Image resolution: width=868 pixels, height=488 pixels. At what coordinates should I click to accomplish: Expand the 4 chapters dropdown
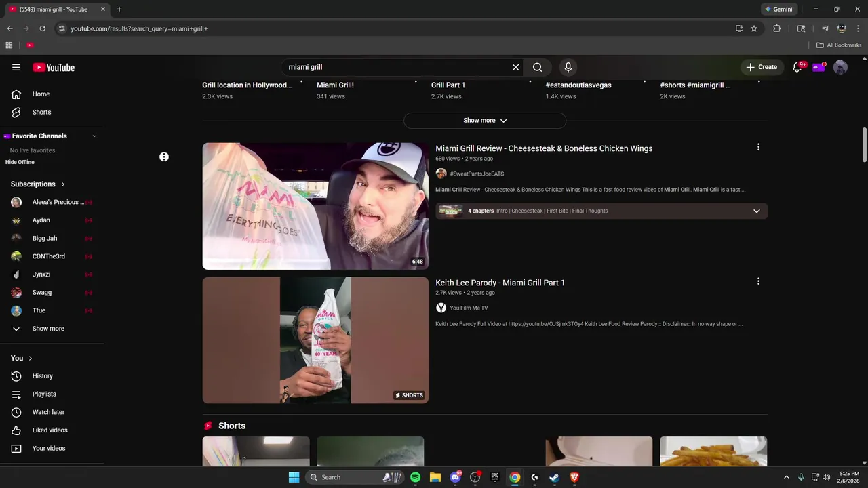point(757,211)
